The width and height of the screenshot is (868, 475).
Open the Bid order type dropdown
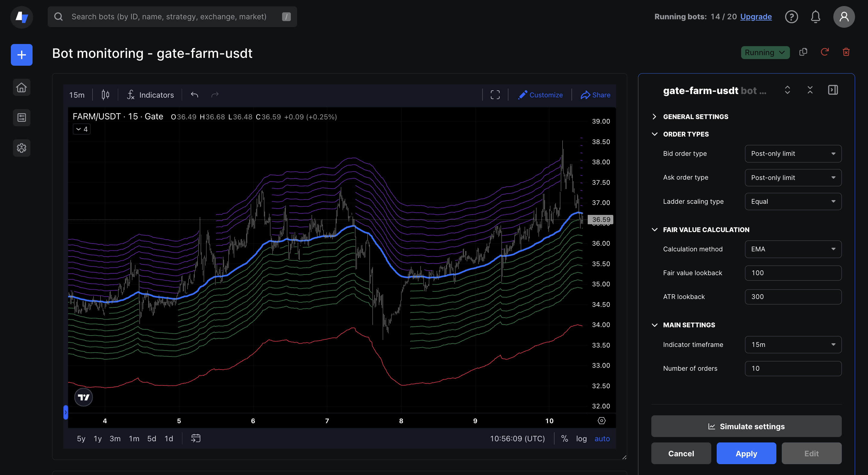793,154
